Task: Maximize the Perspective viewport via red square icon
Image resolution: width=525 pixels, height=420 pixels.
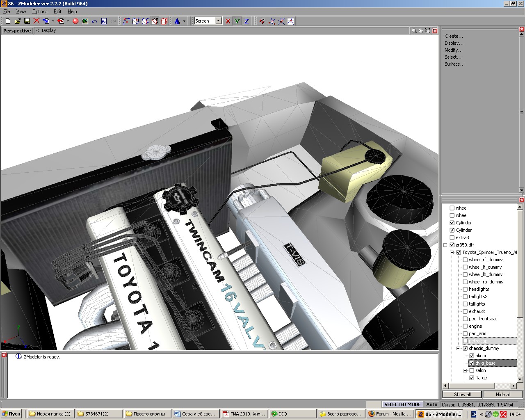Action: [x=435, y=31]
